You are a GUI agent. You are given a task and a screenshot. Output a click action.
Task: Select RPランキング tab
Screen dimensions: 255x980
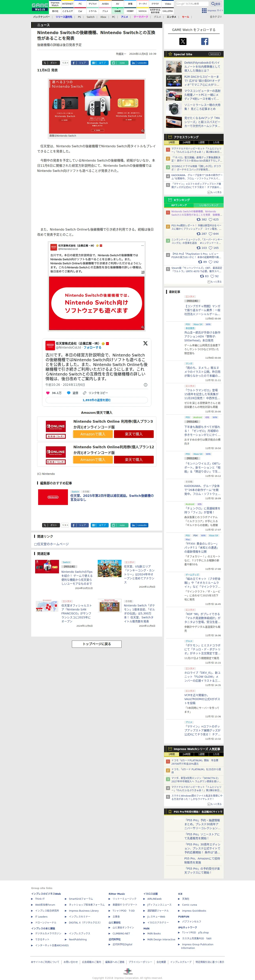coord(179,205)
